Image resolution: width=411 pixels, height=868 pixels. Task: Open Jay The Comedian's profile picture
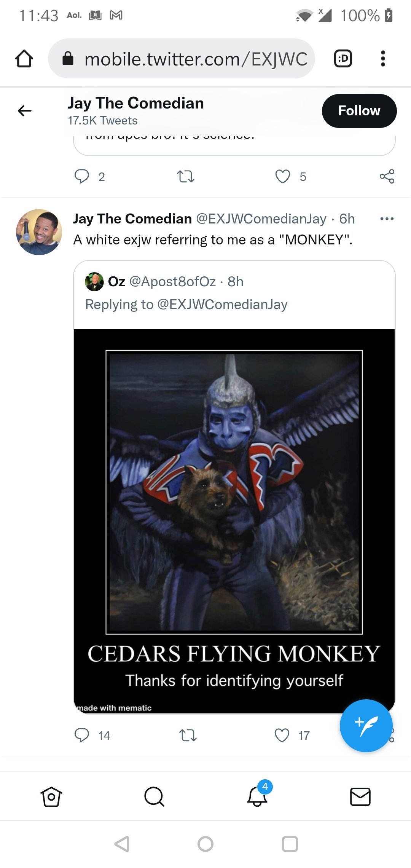tap(39, 232)
